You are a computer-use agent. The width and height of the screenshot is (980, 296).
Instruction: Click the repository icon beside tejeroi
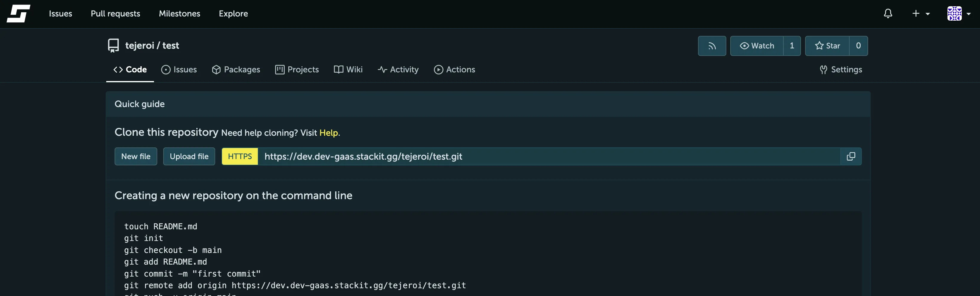click(113, 46)
